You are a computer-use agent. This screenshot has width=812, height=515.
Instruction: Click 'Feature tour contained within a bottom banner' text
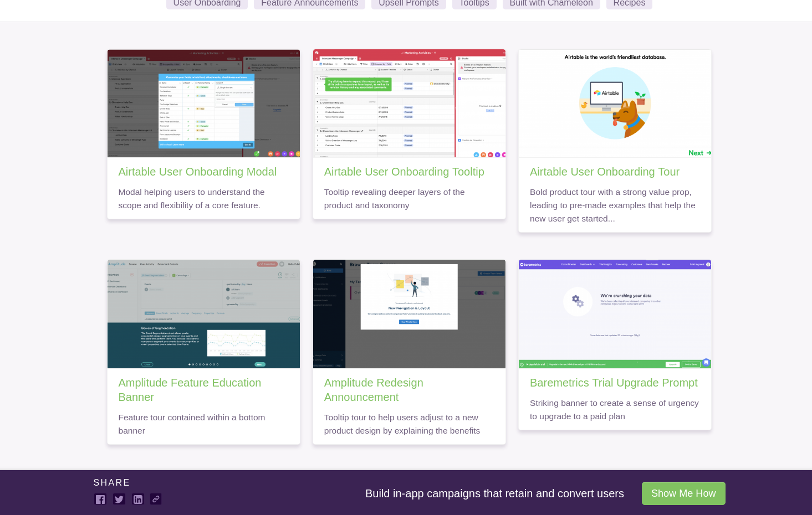[191, 424]
